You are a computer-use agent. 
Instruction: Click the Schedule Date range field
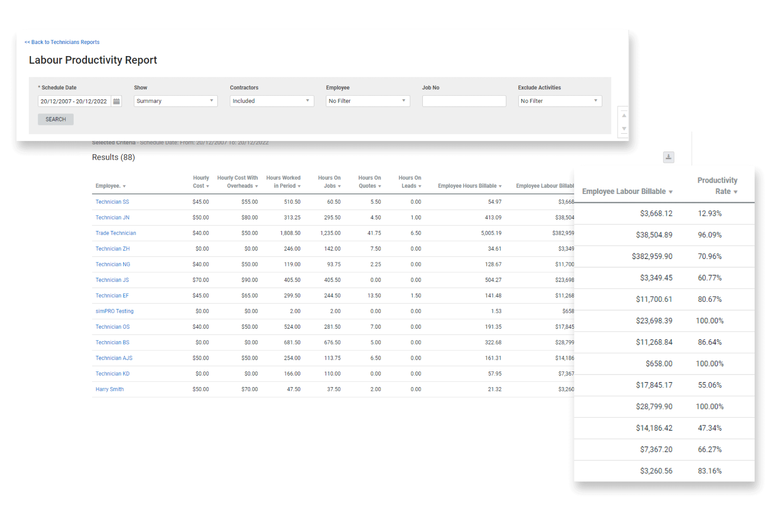pos(74,101)
